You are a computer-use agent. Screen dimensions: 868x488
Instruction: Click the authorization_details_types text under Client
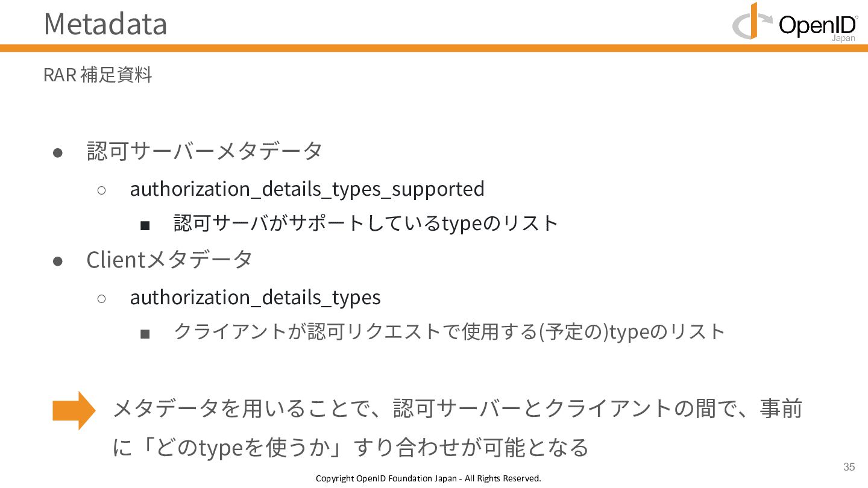coord(255,298)
